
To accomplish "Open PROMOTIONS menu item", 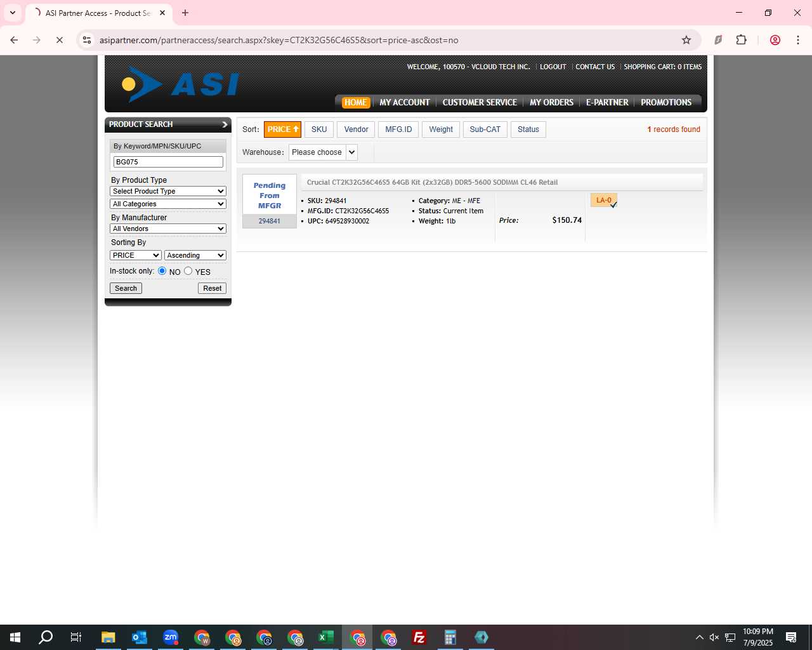I will [x=666, y=102].
